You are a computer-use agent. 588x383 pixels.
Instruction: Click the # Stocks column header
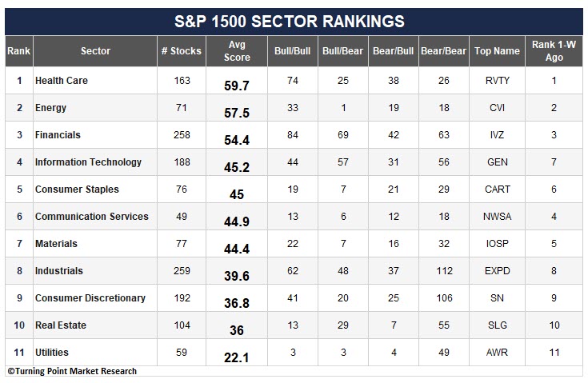tap(182, 51)
